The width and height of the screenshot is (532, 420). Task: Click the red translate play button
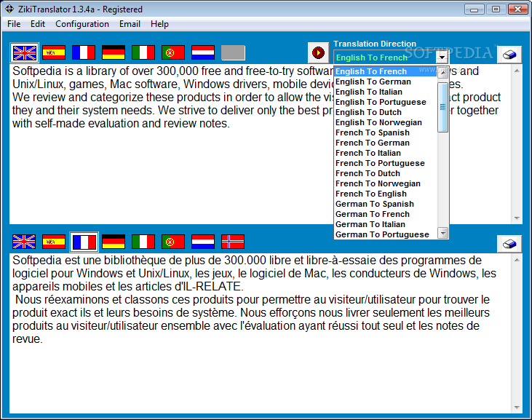pos(318,53)
